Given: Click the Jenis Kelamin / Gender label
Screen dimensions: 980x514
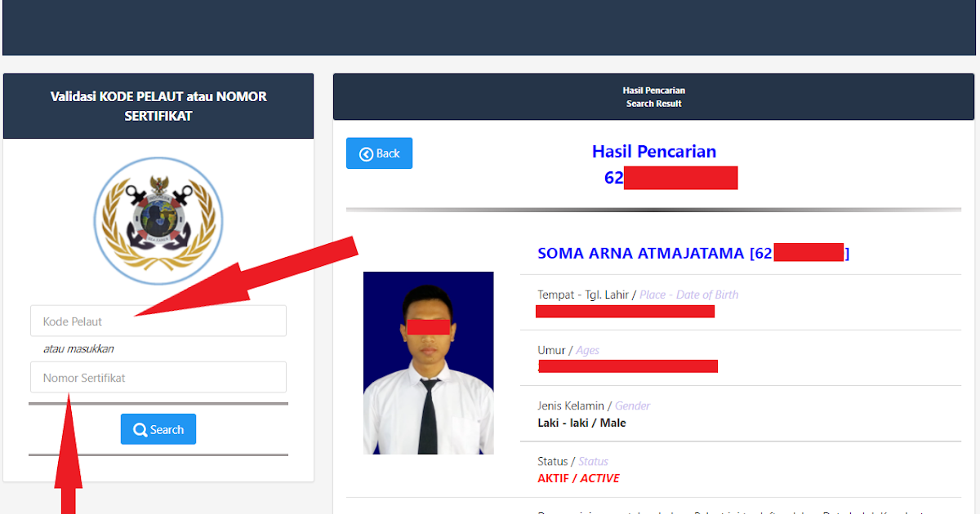Looking at the screenshot, I should coord(594,405).
